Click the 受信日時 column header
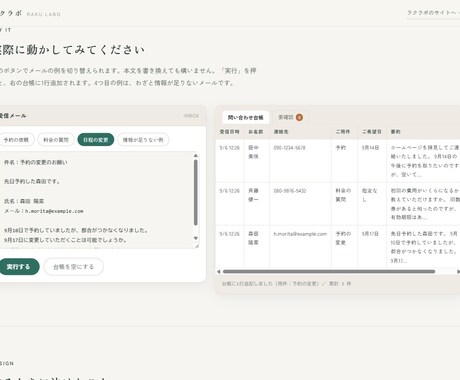Image resolution: width=460 pixels, height=380 pixels. point(229,132)
